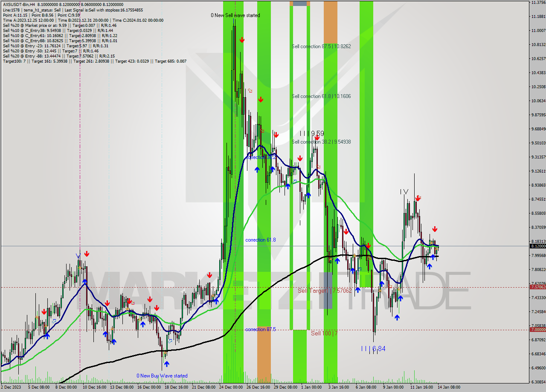Click the red 7.57062 price level tag
The width and height of the screenshot is (546, 392).
[538, 287]
